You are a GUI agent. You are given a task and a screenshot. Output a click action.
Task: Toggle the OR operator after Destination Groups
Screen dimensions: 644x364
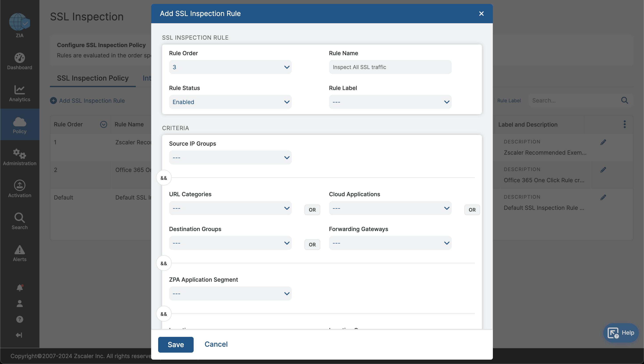pos(312,244)
